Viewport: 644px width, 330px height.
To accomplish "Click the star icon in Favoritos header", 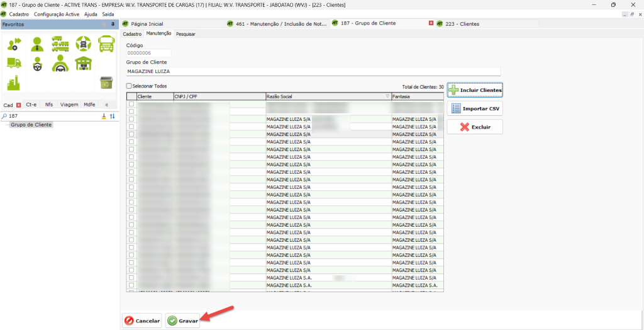I will click(x=104, y=25).
